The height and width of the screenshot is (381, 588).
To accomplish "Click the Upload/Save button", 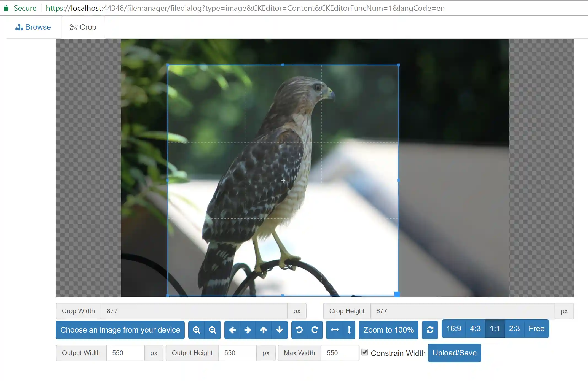I will [454, 353].
